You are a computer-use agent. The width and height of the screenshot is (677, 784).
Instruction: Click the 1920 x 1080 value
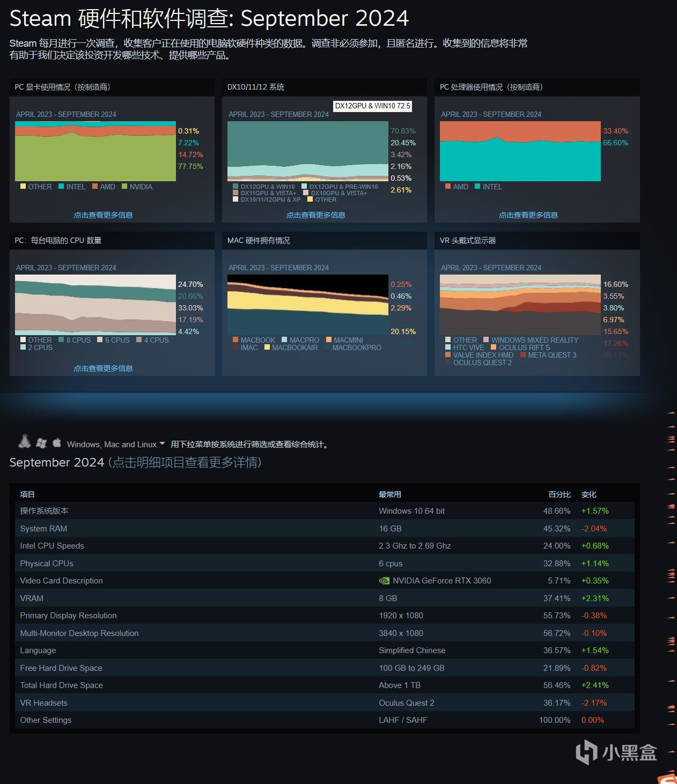(x=401, y=616)
